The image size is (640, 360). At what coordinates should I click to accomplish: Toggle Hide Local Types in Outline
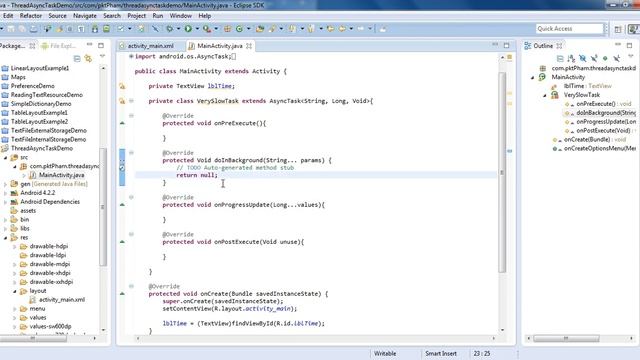click(616, 58)
